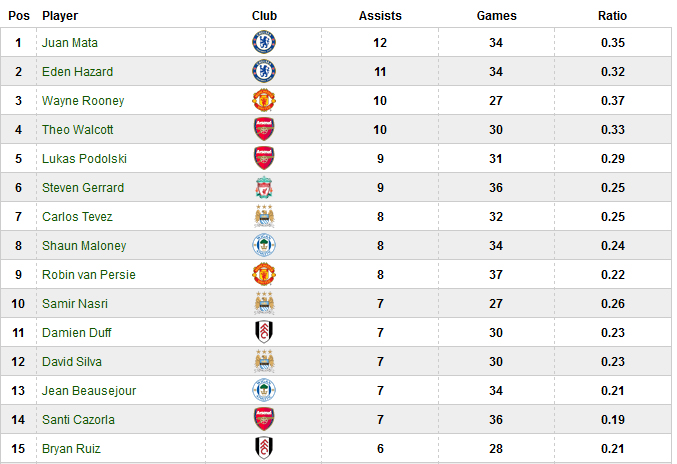The width and height of the screenshot is (677, 464).
Task: Open Juan Mata player link
Action: click(x=69, y=43)
